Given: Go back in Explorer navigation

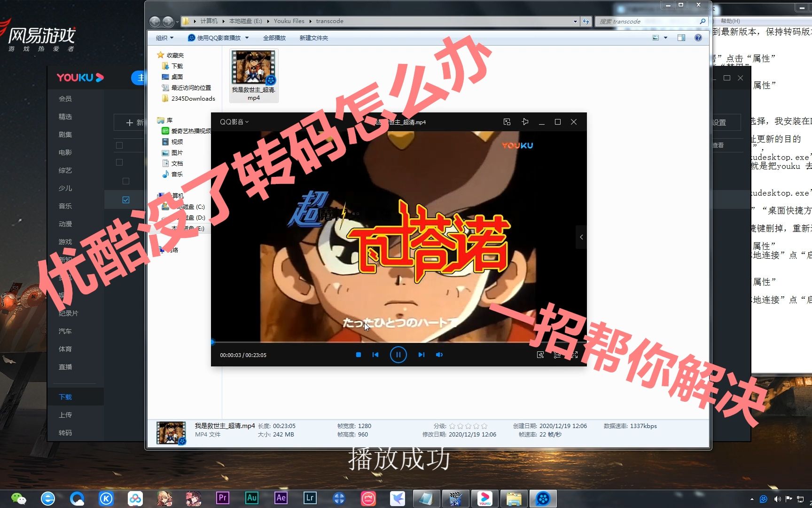Looking at the screenshot, I should tap(155, 21).
